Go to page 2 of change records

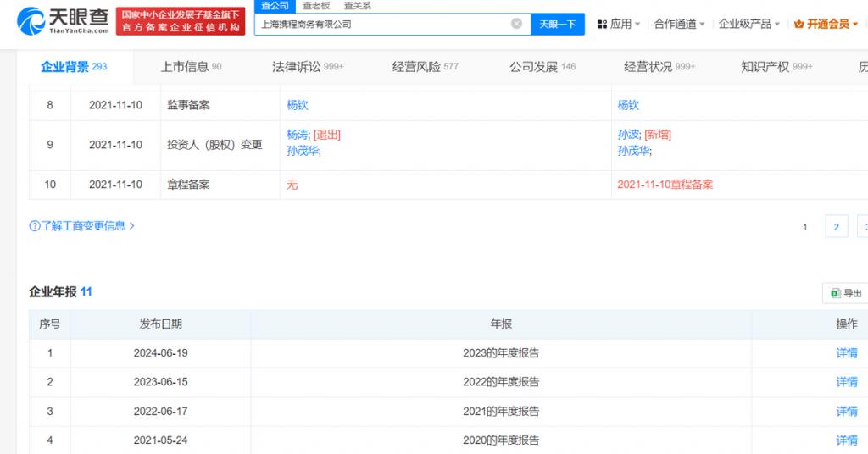tap(836, 227)
